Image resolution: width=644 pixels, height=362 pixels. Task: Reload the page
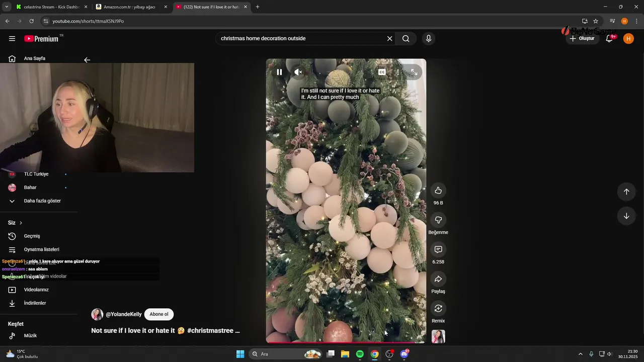[31, 21]
